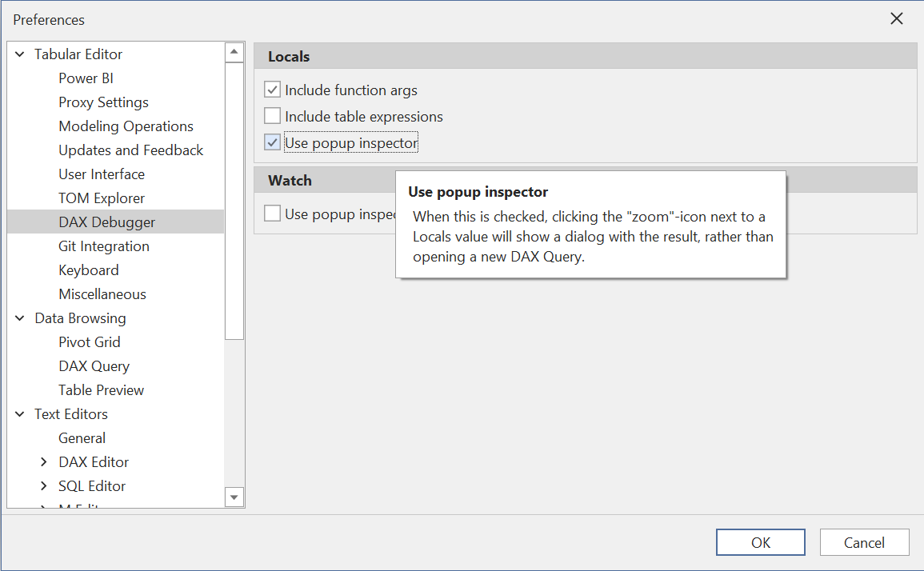Collapse the Tabular Editor tree section
Screen dimensions: 924x571
point(18,54)
